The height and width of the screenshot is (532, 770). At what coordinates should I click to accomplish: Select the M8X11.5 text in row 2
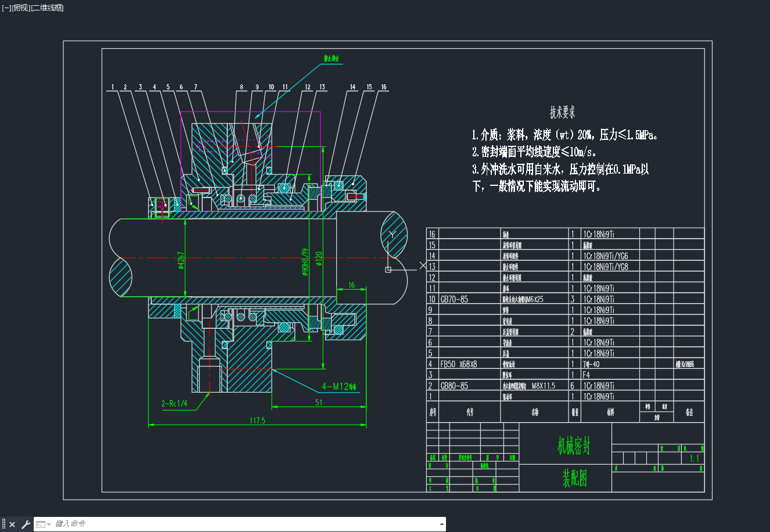point(544,386)
